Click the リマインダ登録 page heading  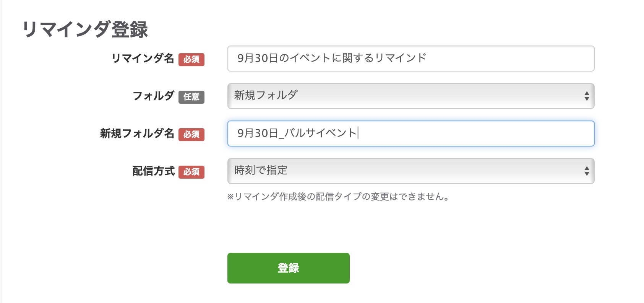(85, 29)
